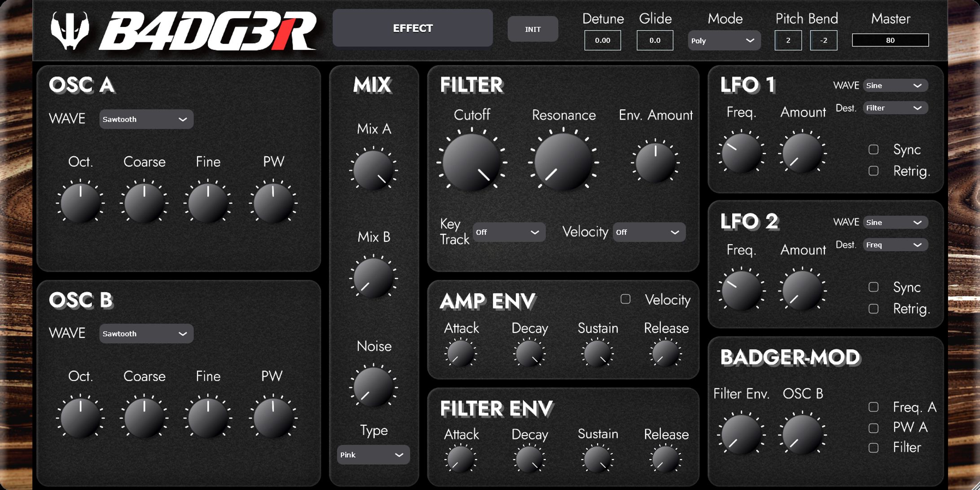Open the Pink noise type dropdown
Viewport: 980px width, 490px height.
click(x=373, y=455)
